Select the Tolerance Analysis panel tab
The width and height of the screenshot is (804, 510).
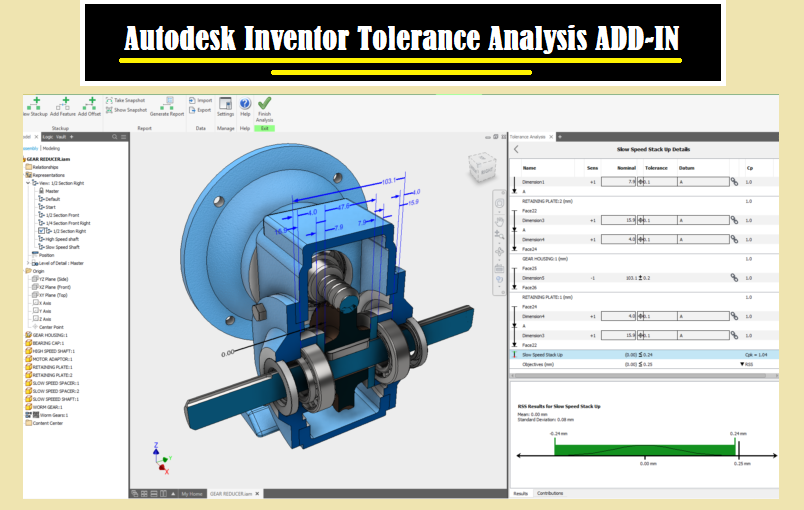pyautogui.click(x=527, y=137)
